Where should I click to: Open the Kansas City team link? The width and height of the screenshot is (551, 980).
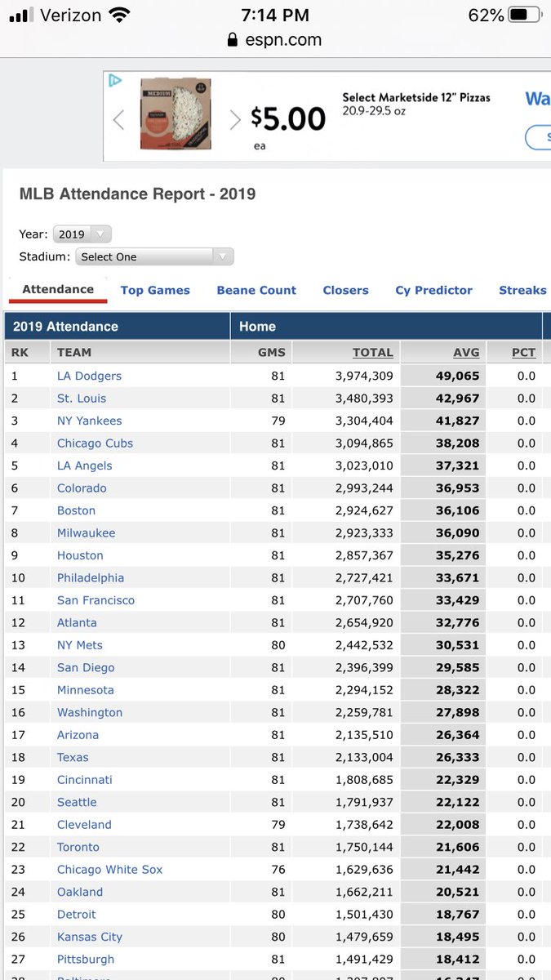(x=90, y=938)
